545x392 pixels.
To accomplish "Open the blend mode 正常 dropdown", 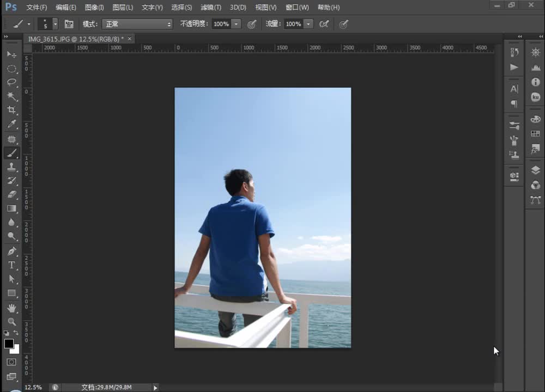I will point(137,24).
